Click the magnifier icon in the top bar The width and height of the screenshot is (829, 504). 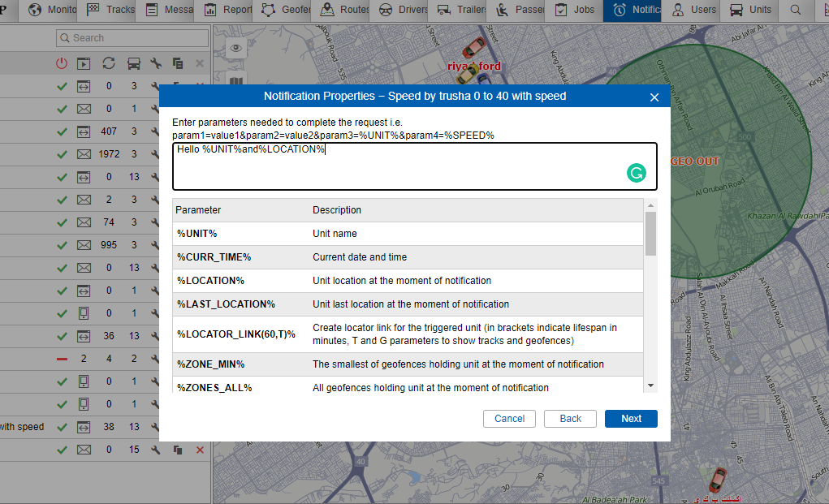coord(796,11)
